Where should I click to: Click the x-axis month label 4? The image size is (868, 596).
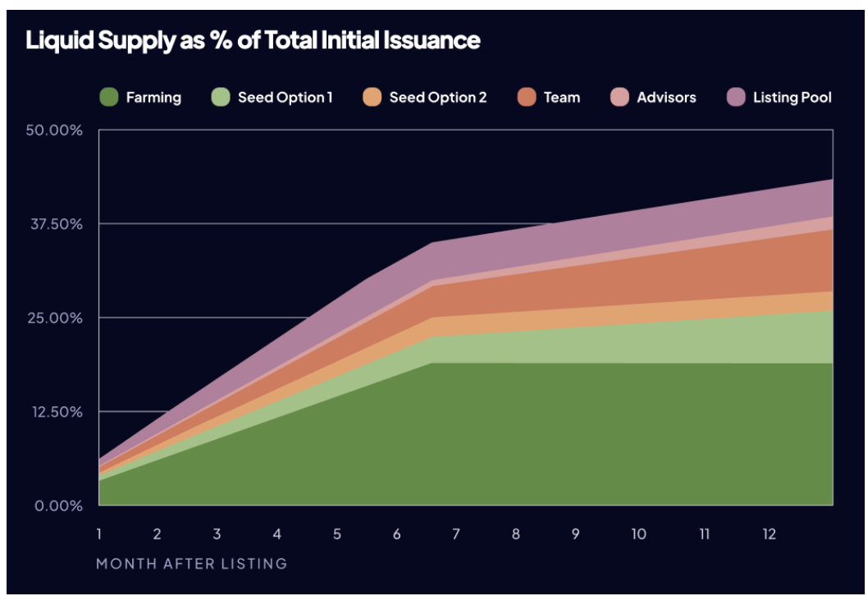point(276,534)
